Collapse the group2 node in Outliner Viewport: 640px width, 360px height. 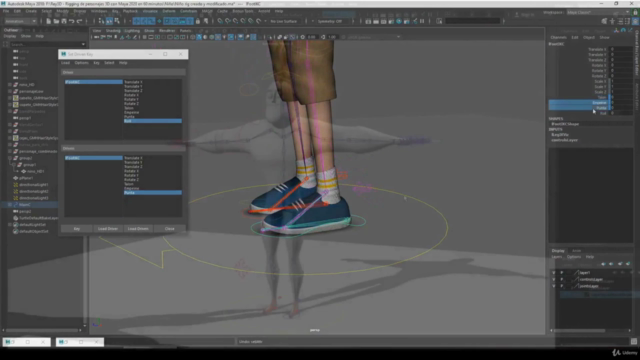click(x=10, y=158)
